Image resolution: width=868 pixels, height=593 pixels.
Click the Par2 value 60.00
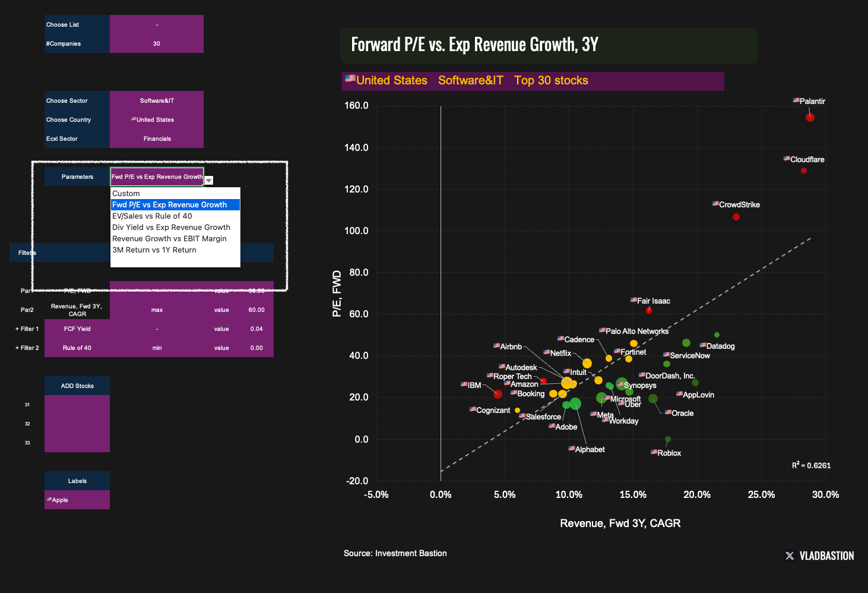tap(256, 310)
